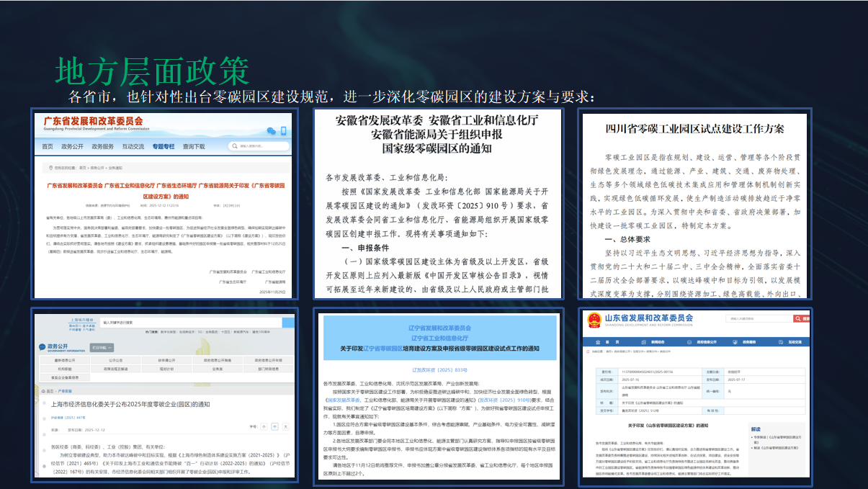Click 最新信息公开 button on Shanghai page
Viewport: 868px width, 489px height.
(65, 360)
